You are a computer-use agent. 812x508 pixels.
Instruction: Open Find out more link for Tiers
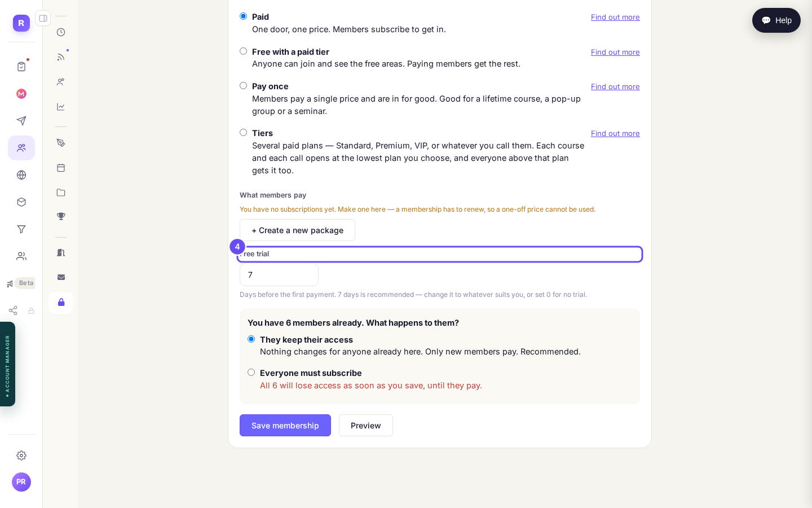(x=615, y=133)
